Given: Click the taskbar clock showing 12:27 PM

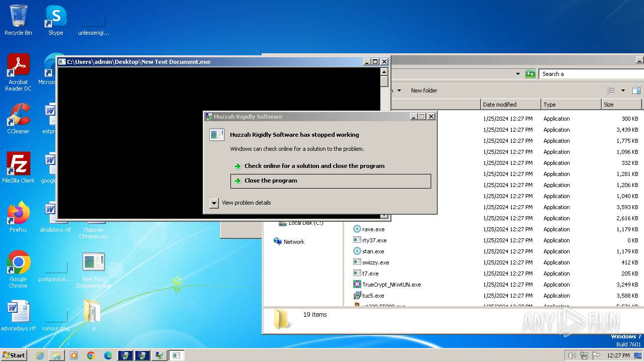Looking at the screenshot, I should [618, 355].
